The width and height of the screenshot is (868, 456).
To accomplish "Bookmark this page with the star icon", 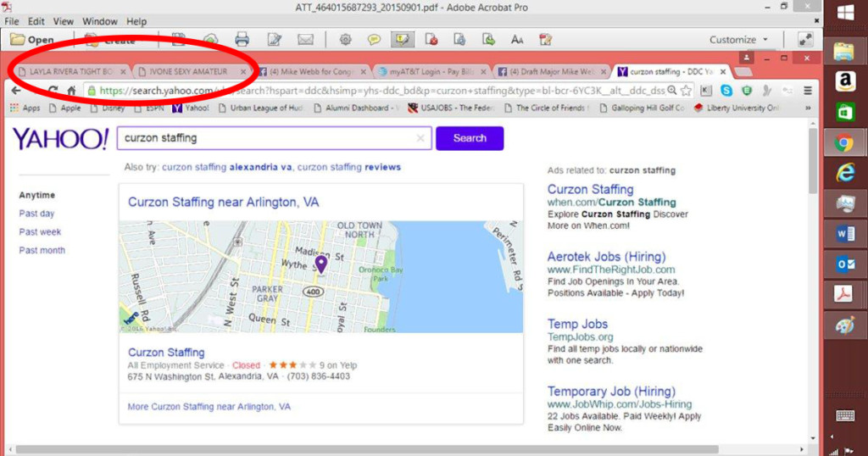I will pyautogui.click(x=686, y=91).
